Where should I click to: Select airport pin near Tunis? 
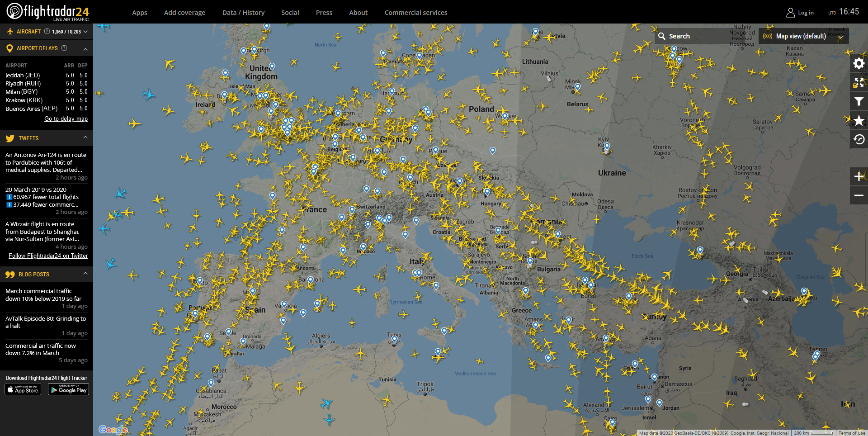point(394,339)
